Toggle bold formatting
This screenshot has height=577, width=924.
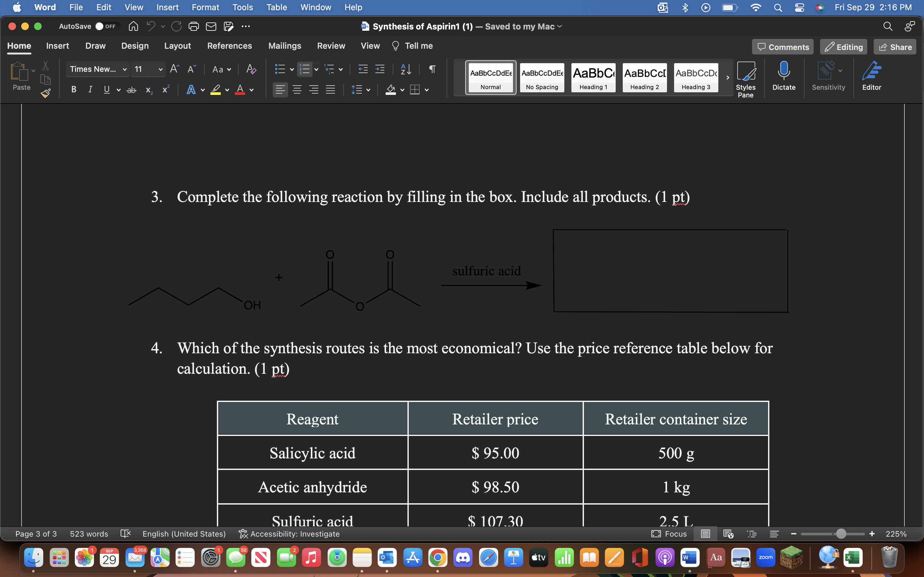[73, 89]
